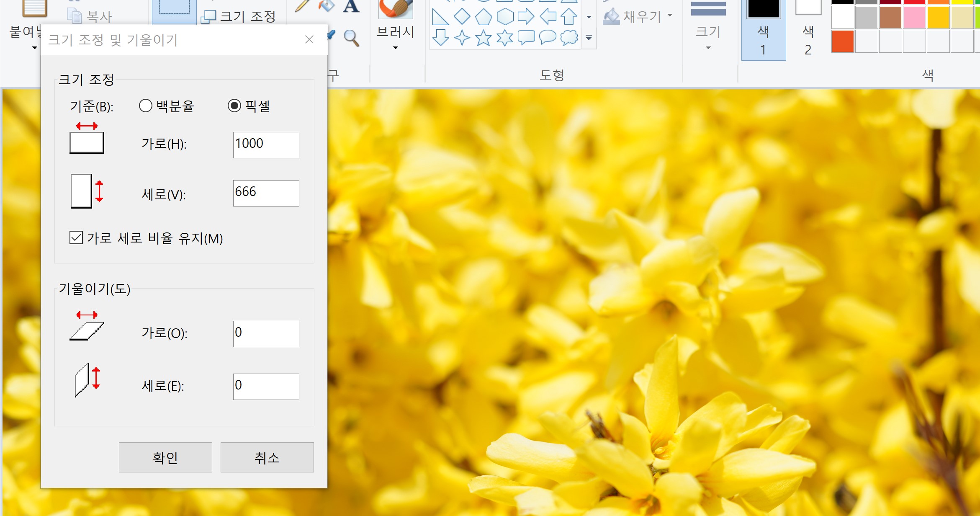
Task: Open the 크기 line size menu
Action: [708, 31]
